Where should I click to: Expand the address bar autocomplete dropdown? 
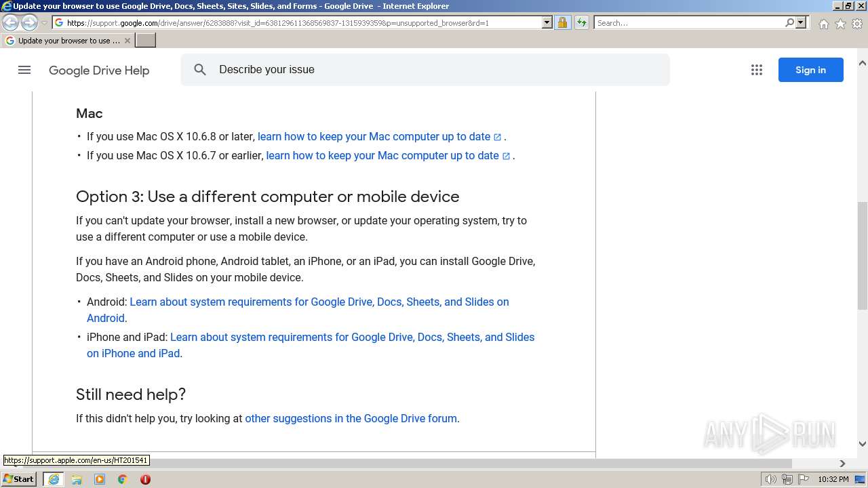547,22
